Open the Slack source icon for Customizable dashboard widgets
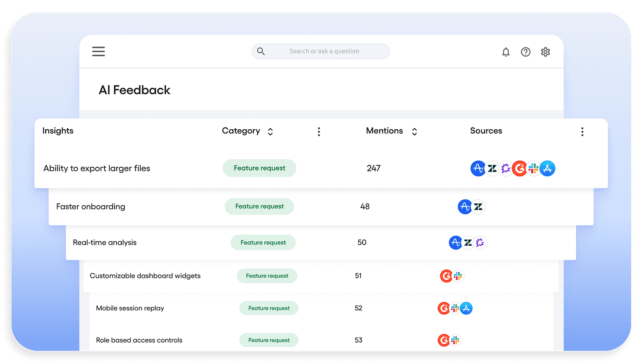Image resolution: width=636 pixels, height=364 pixels. coord(458,276)
